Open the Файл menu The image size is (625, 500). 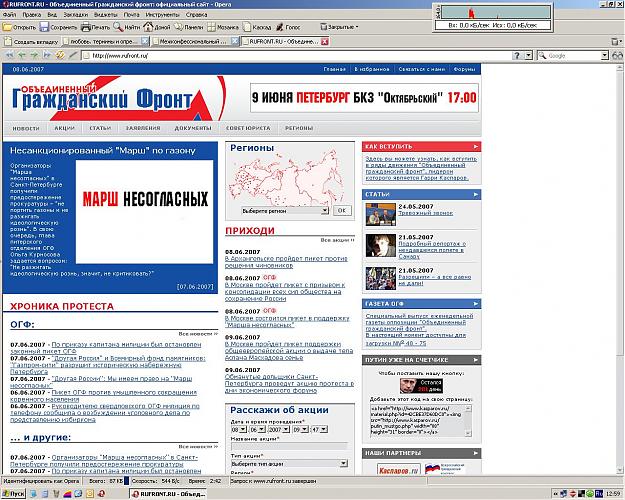[10, 15]
